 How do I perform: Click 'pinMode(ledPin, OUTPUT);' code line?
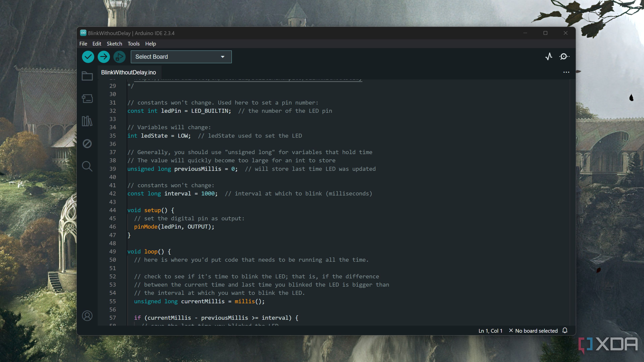(x=174, y=227)
